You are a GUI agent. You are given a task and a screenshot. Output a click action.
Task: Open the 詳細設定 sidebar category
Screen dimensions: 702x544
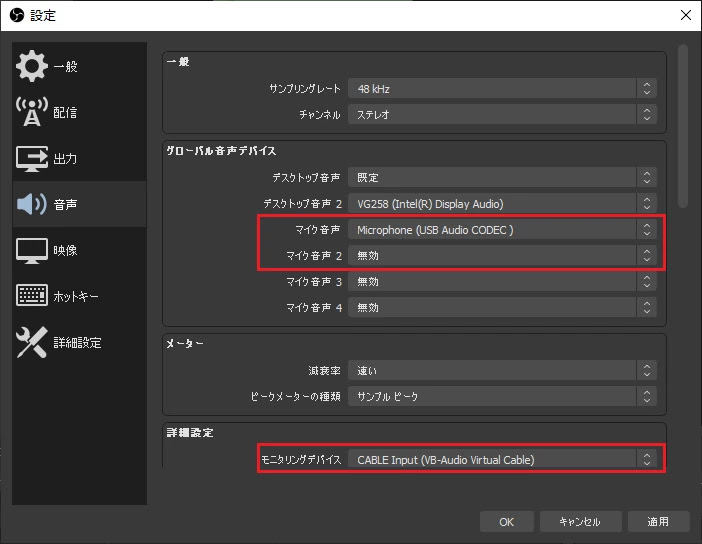[79, 342]
